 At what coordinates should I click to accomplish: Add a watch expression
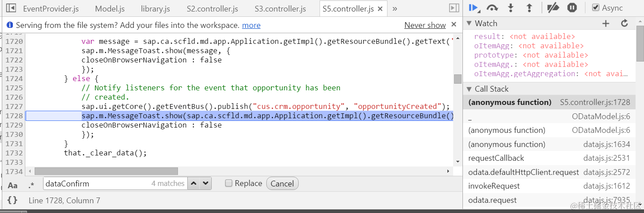click(606, 23)
